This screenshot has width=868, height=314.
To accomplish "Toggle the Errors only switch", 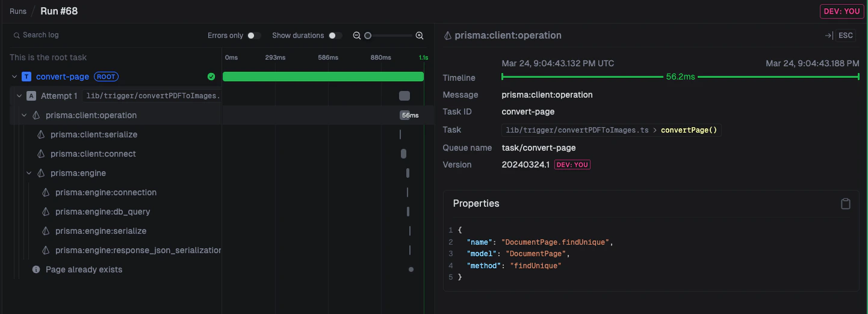I will (254, 36).
